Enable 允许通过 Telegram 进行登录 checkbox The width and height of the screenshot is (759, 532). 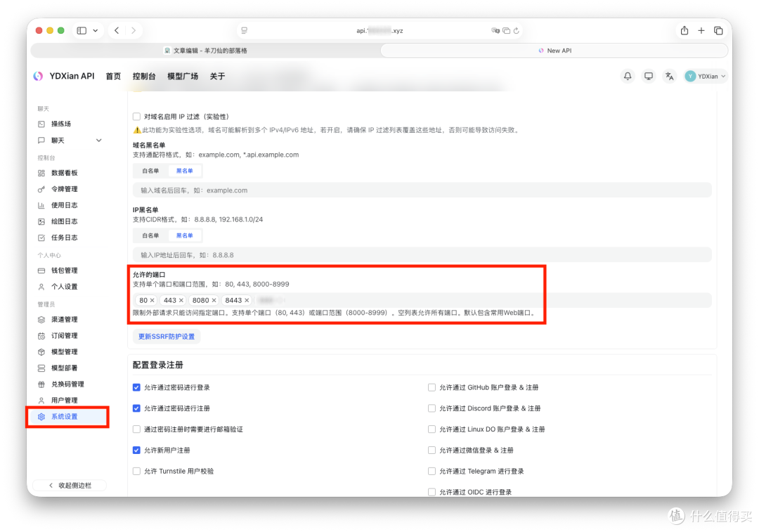pyautogui.click(x=432, y=471)
